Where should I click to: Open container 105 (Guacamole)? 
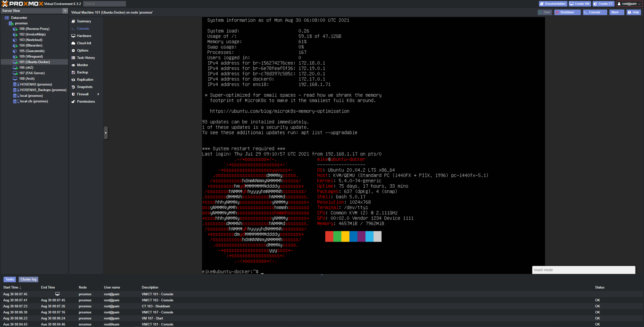click(x=32, y=51)
